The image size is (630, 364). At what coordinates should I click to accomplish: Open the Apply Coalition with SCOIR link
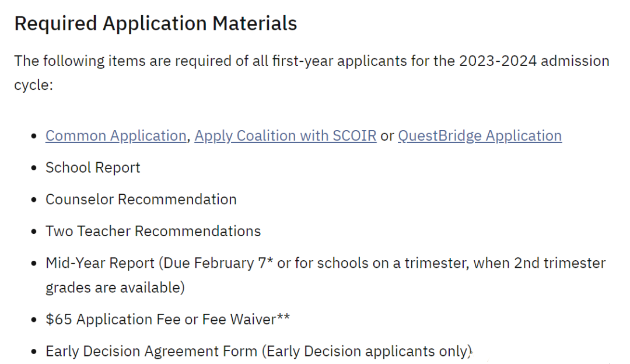pos(285,136)
